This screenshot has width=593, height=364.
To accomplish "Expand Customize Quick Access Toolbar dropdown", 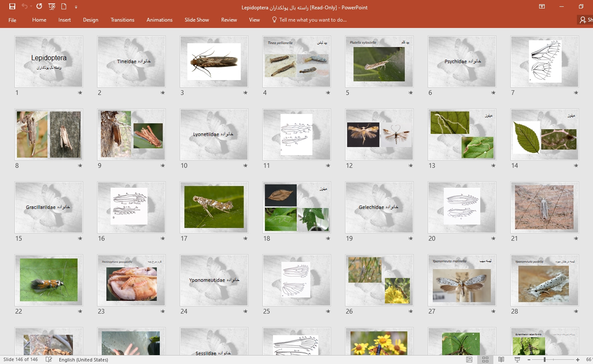I will point(76,7).
